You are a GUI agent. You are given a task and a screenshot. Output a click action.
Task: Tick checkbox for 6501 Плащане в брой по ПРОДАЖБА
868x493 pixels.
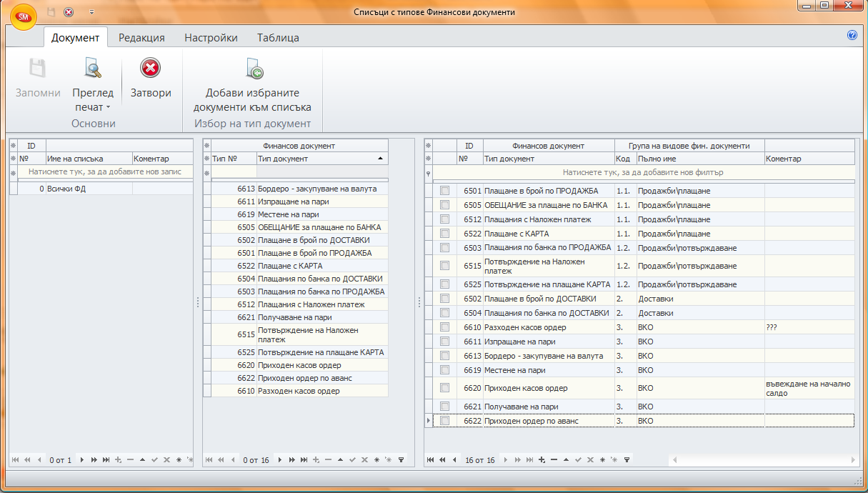coord(444,191)
